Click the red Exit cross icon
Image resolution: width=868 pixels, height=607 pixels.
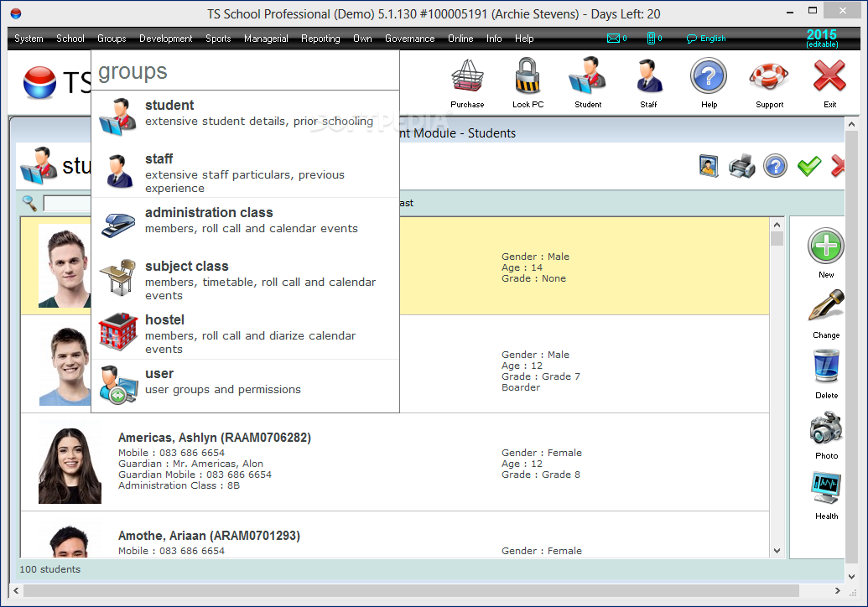pos(829,75)
